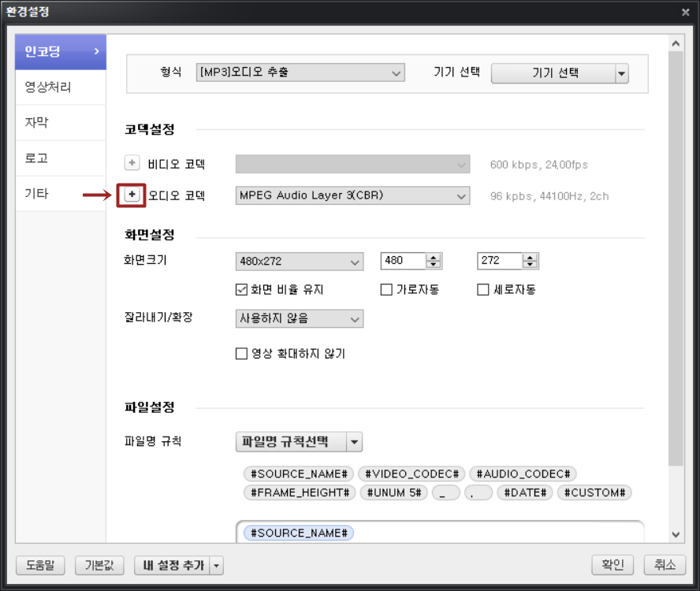Click the vertical scrollbar thumb
Screen dimensions: 700x591
coord(676,258)
